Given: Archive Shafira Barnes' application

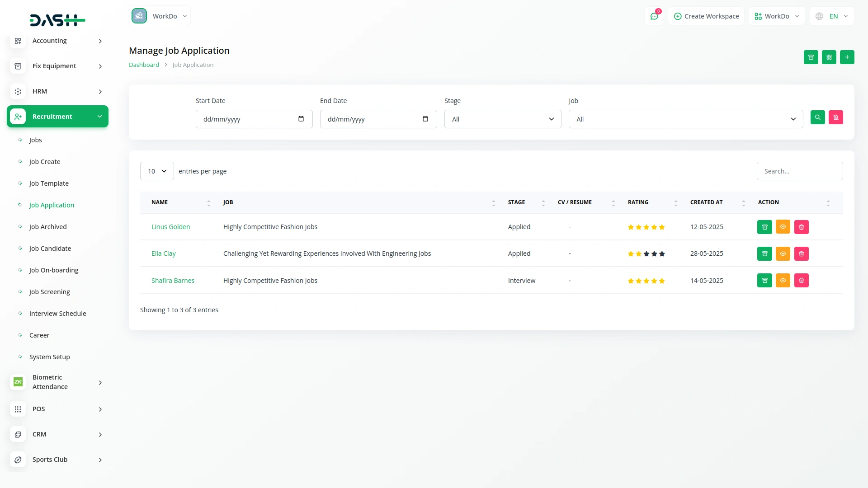Looking at the screenshot, I should click(764, 281).
